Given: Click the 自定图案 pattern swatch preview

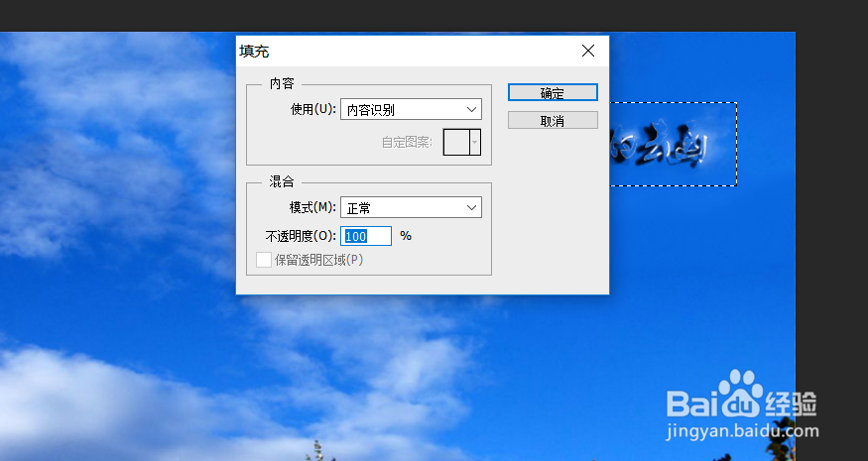Looking at the screenshot, I should [x=456, y=142].
